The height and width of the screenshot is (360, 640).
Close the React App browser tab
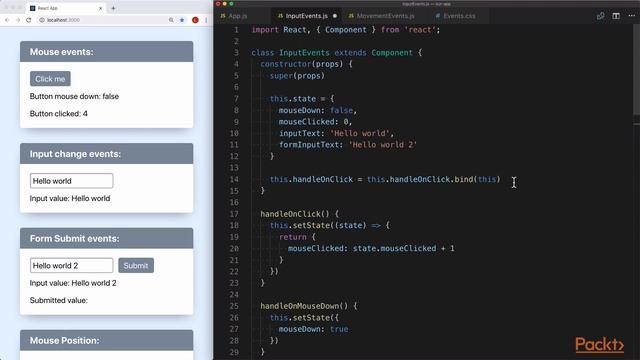click(x=101, y=8)
